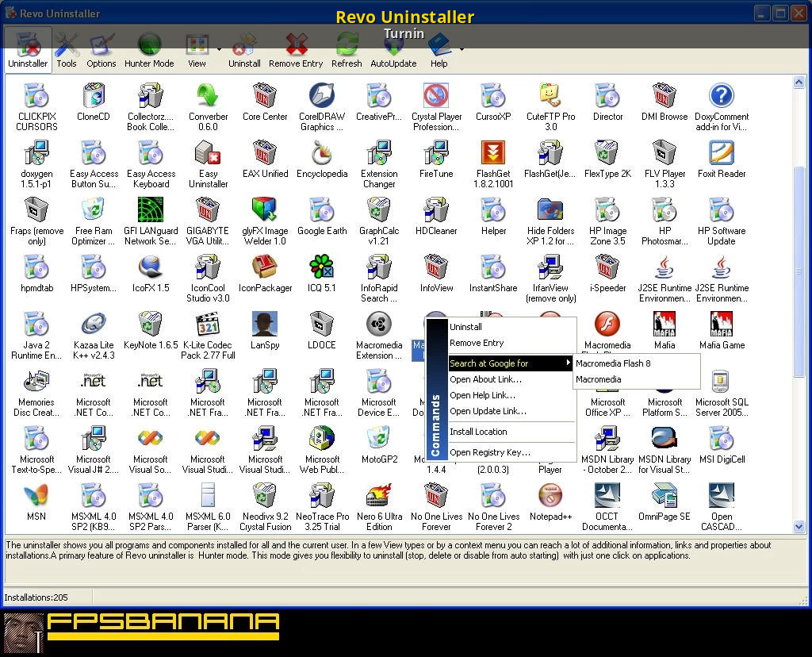This screenshot has width=812, height=657.
Task: Choose Open Registry Key from context menu
Action: coord(489,452)
